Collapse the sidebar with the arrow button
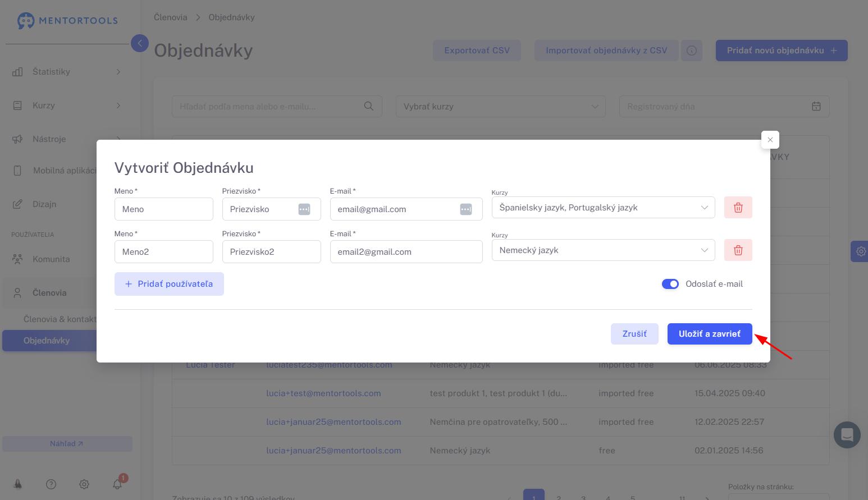 click(x=140, y=43)
